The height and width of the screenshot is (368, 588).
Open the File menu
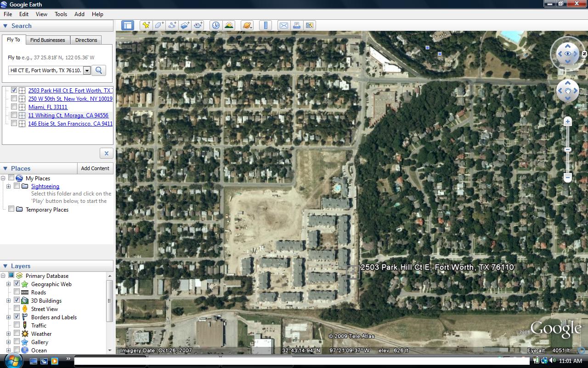click(x=8, y=14)
